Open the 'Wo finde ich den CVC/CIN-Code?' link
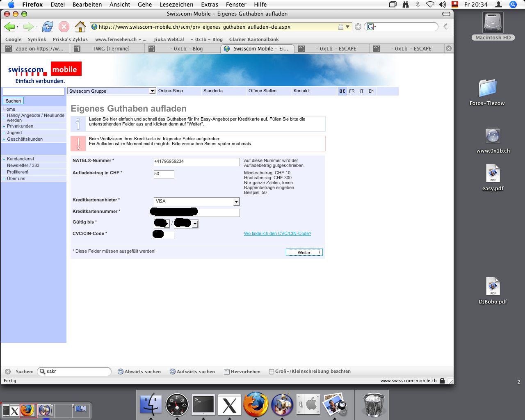Viewport: 525px width, 420px height. tap(277, 234)
